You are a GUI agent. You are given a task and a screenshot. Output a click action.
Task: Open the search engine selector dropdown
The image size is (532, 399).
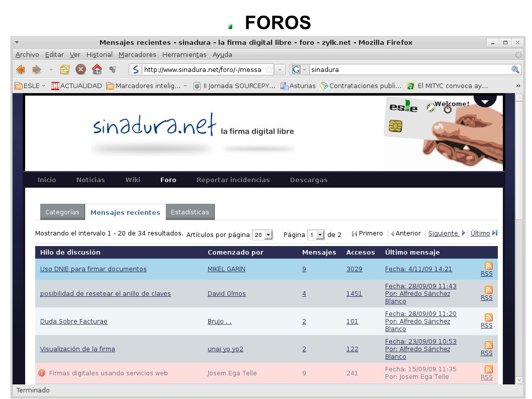coord(304,69)
